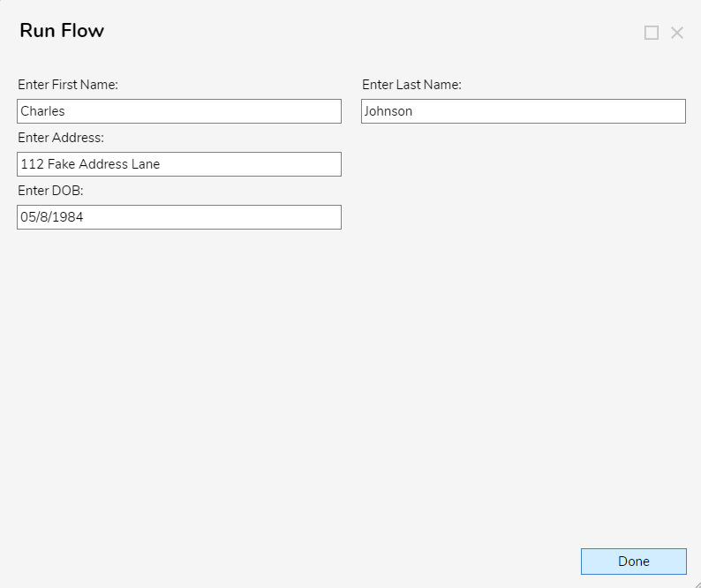Place cursor on the text 'Charles'
This screenshot has width=701, height=588.
42,111
